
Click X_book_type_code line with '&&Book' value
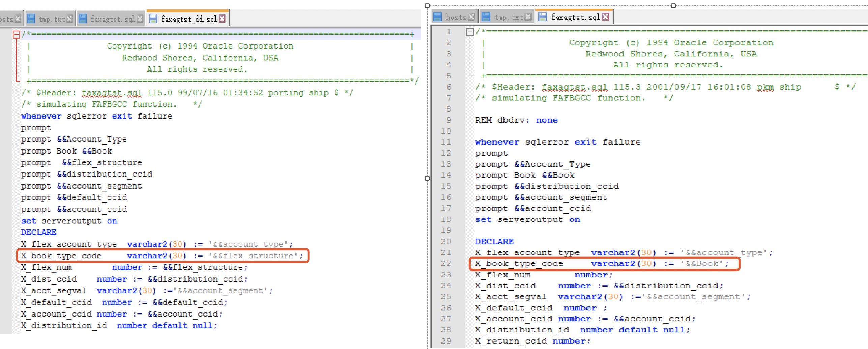602,263
